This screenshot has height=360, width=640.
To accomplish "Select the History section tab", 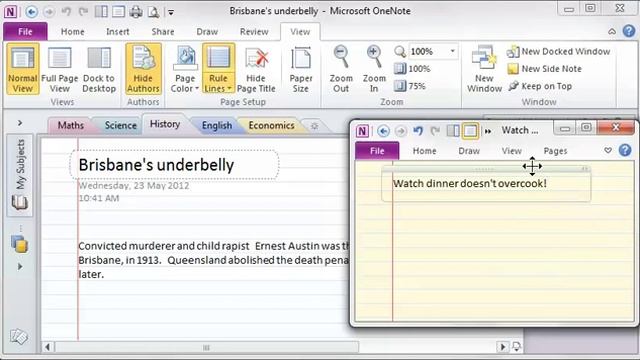I will (164, 124).
